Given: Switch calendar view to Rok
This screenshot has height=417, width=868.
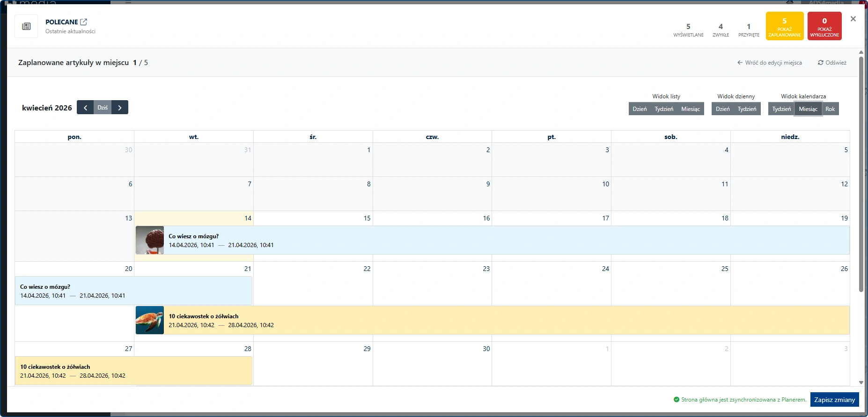Looking at the screenshot, I should pyautogui.click(x=830, y=109).
